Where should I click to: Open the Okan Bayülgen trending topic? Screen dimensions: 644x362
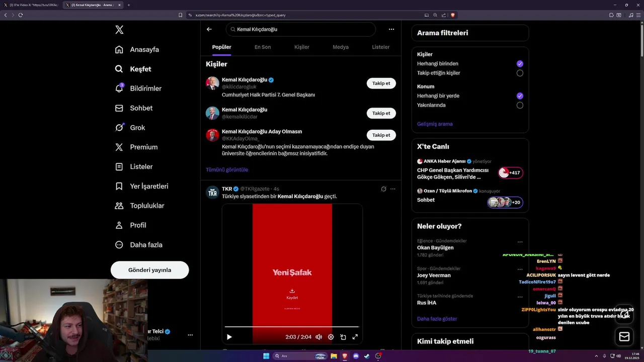(x=435, y=248)
